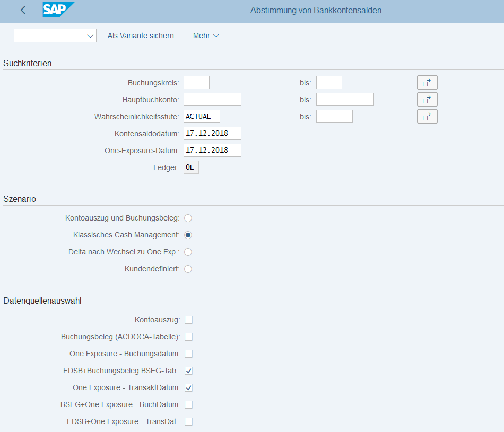Go back using the back arrow

coord(23,10)
